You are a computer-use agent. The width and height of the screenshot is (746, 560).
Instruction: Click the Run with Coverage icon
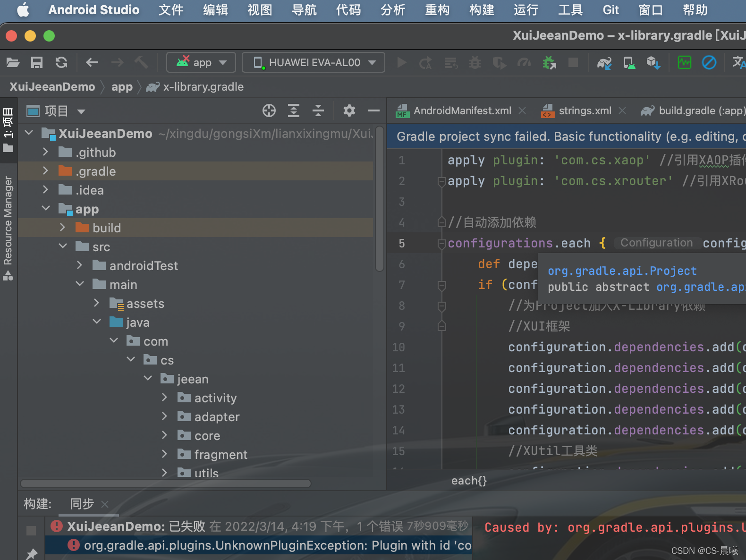[500, 62]
